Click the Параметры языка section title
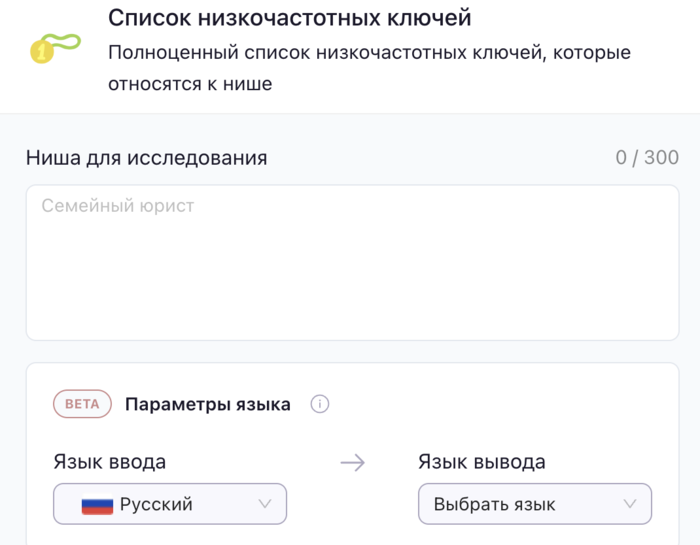Image resolution: width=700 pixels, height=545 pixels. tap(208, 404)
